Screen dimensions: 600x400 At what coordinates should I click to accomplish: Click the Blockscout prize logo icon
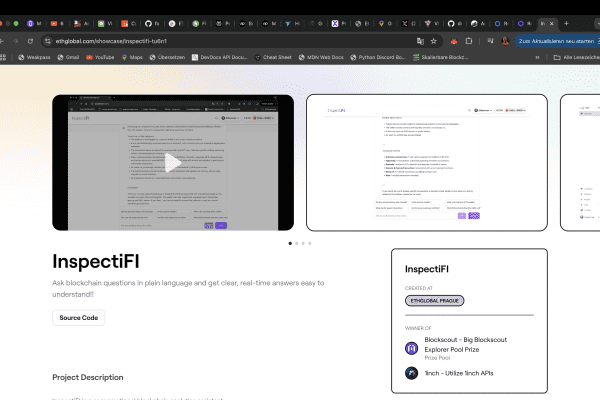[411, 348]
